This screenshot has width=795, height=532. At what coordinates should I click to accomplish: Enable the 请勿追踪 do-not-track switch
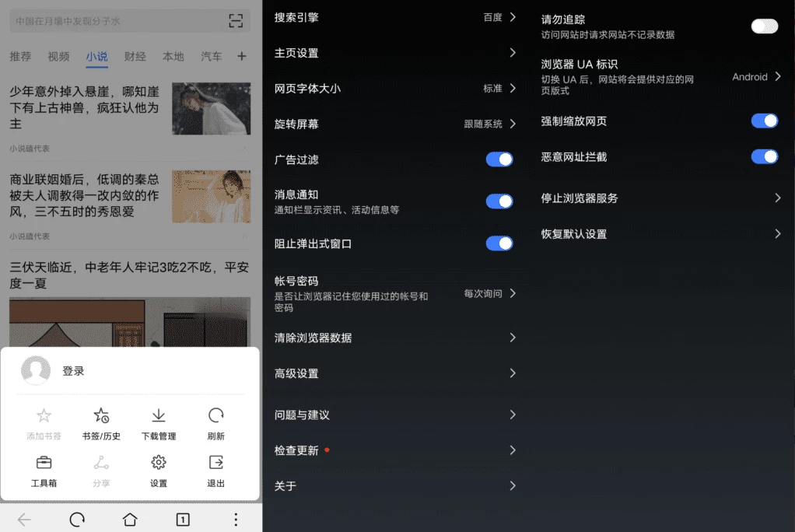click(x=764, y=26)
